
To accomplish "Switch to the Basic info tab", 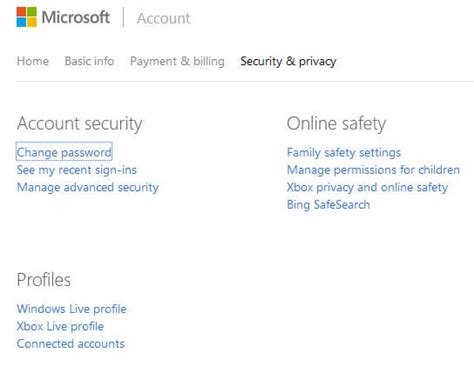I will 89,61.
